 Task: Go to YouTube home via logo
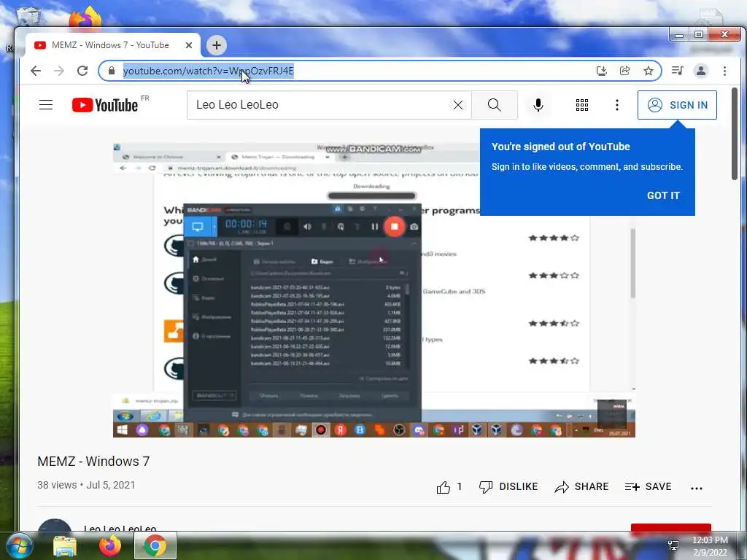105,105
